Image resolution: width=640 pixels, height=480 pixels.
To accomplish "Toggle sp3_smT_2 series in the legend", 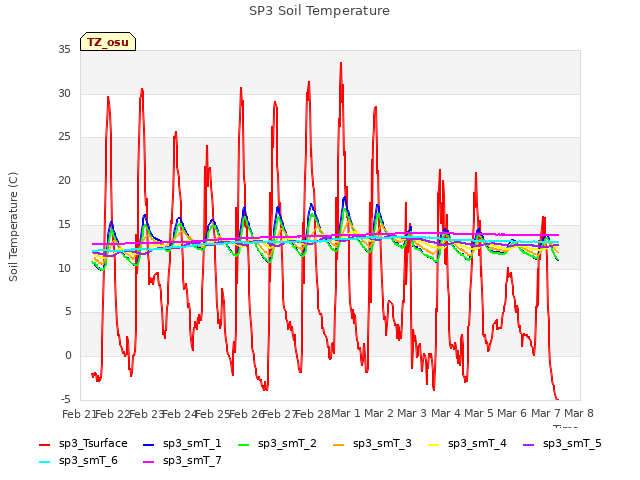I will [x=277, y=444].
